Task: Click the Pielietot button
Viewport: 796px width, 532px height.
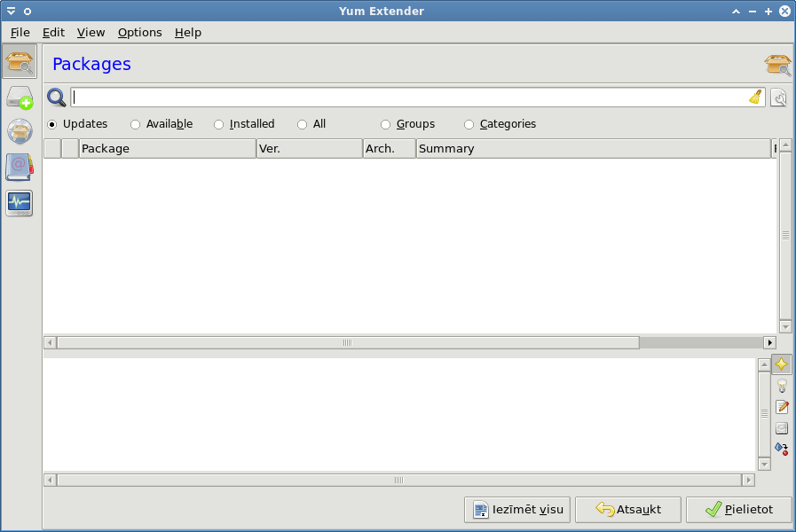Action: point(738,509)
